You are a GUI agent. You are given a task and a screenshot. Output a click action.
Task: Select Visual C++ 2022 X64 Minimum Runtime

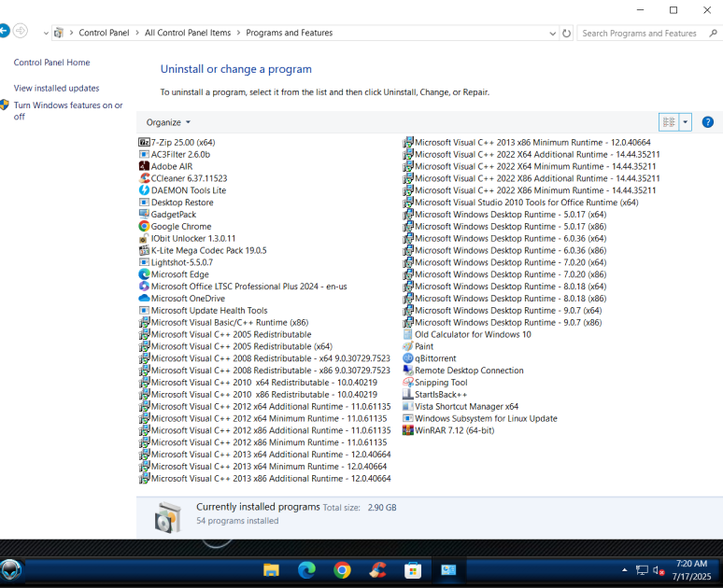(530, 166)
